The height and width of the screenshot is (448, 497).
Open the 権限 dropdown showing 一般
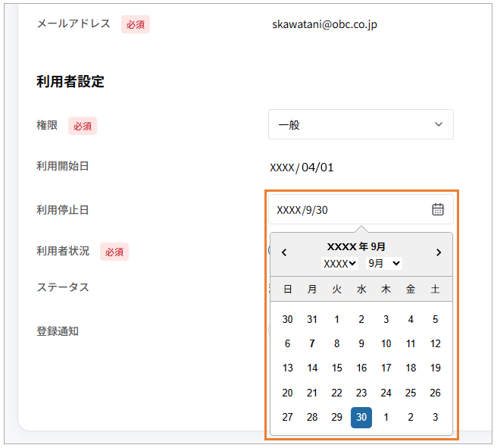pyautogui.click(x=361, y=124)
